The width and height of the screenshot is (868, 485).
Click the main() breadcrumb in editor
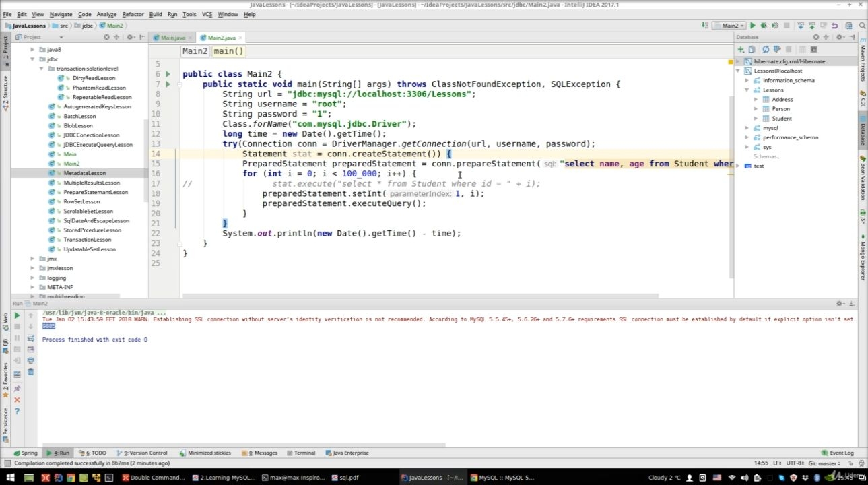229,51
